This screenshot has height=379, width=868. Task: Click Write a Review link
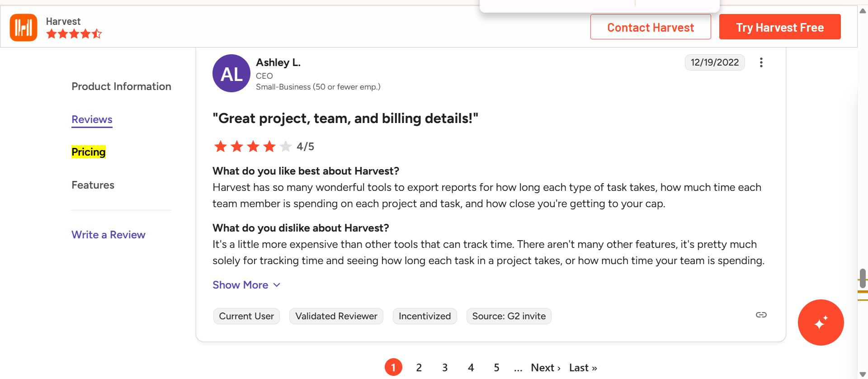click(108, 235)
